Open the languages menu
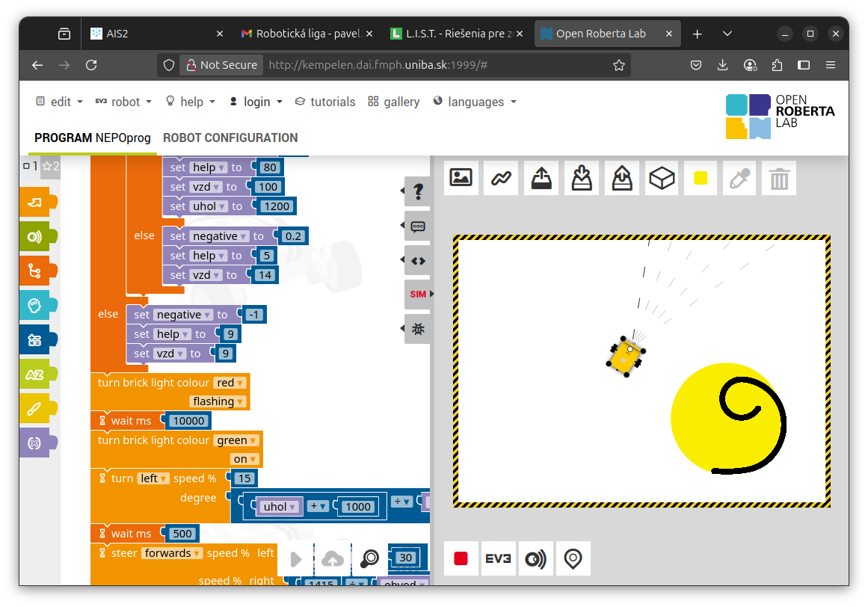This screenshot has height=607, width=868. click(x=475, y=102)
